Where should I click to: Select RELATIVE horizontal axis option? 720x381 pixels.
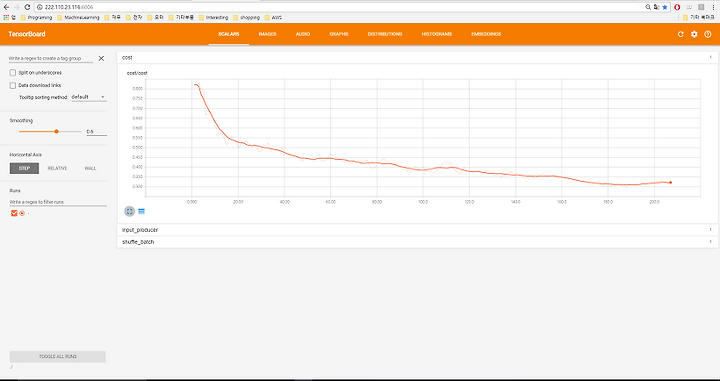(x=57, y=168)
